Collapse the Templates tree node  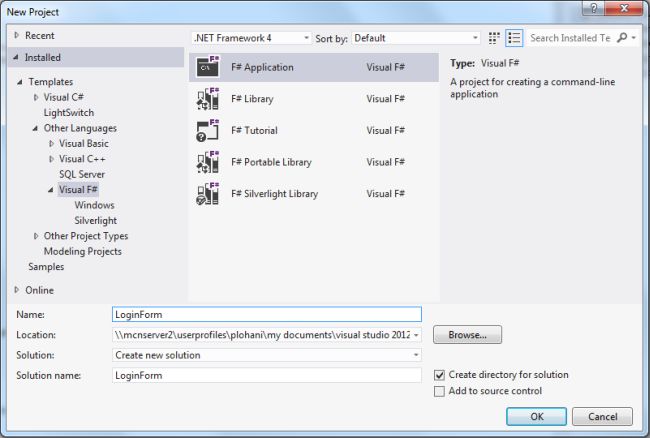19,82
